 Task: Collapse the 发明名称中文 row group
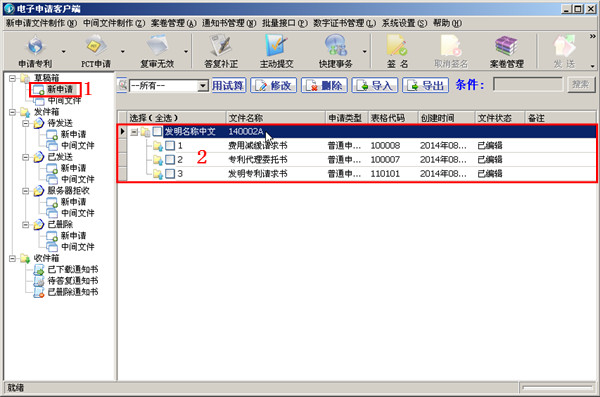pyautogui.click(x=134, y=132)
